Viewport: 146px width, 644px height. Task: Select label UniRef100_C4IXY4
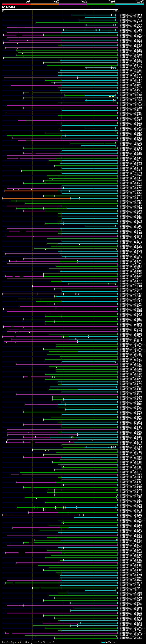point(131,67)
